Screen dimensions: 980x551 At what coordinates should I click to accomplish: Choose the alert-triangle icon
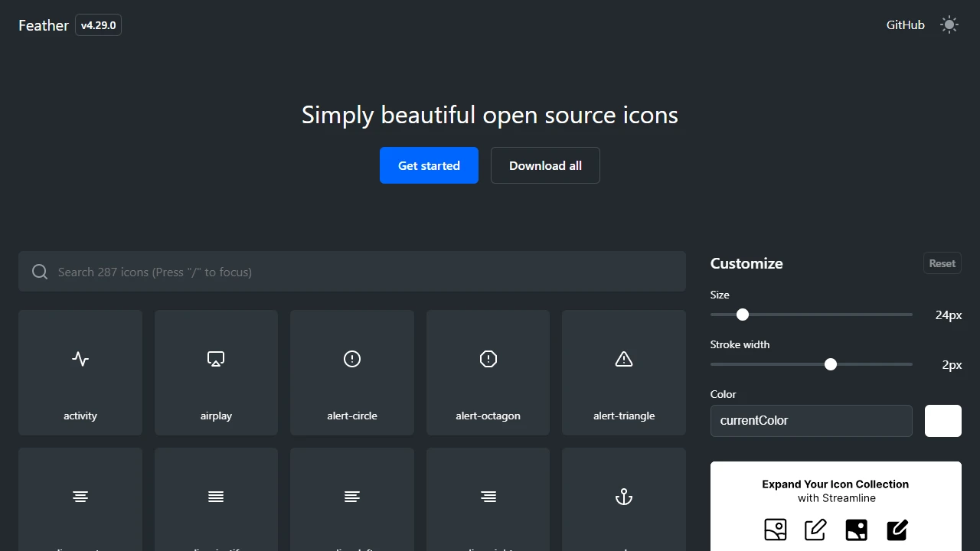tap(623, 373)
